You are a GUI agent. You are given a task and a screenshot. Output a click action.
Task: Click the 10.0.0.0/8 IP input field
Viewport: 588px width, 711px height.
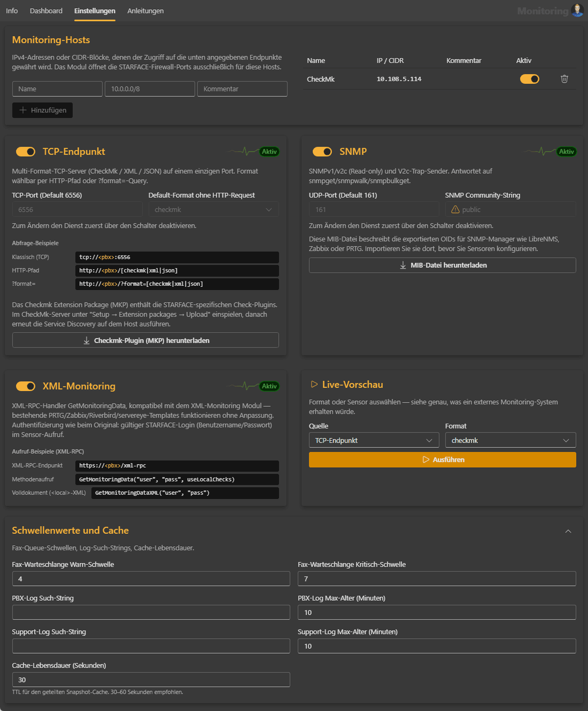[150, 89]
